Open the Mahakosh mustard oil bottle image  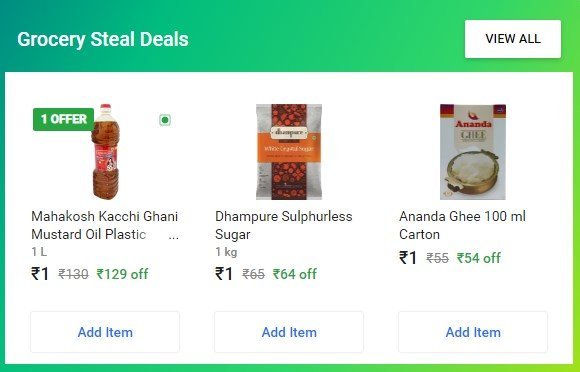[106, 152]
